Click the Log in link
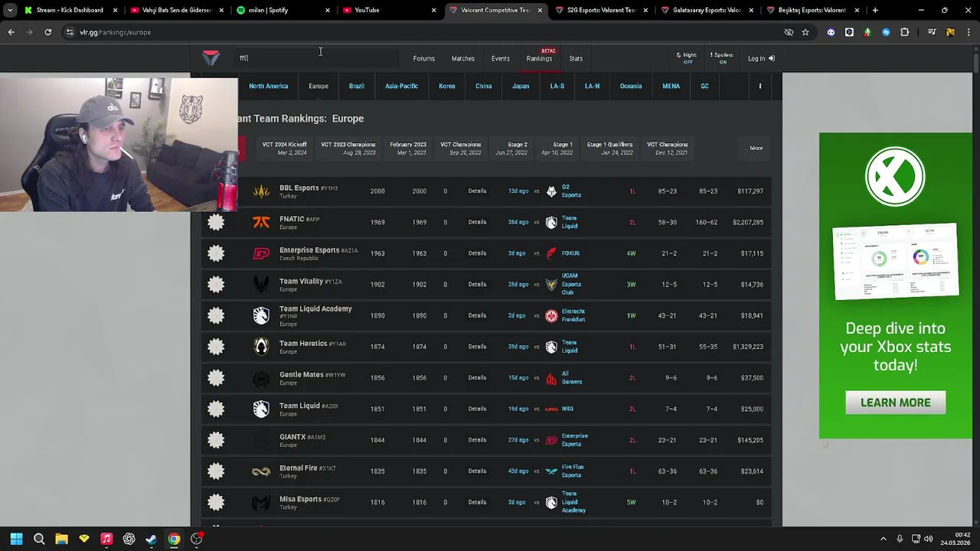980x551 pixels. (761, 58)
